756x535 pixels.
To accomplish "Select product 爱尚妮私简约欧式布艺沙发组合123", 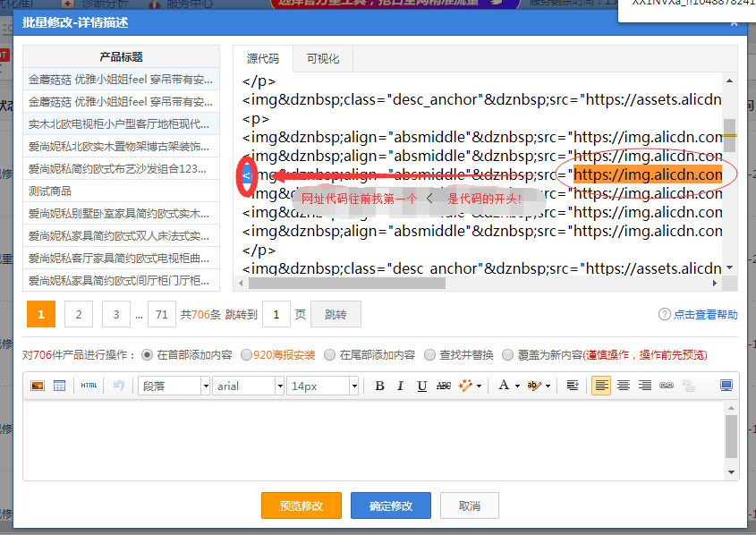I will [121, 169].
